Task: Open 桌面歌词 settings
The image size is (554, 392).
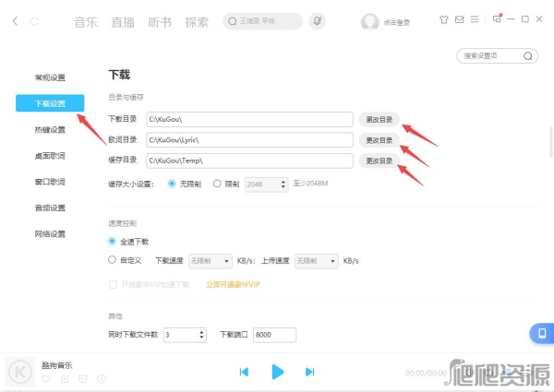Action: [50, 156]
